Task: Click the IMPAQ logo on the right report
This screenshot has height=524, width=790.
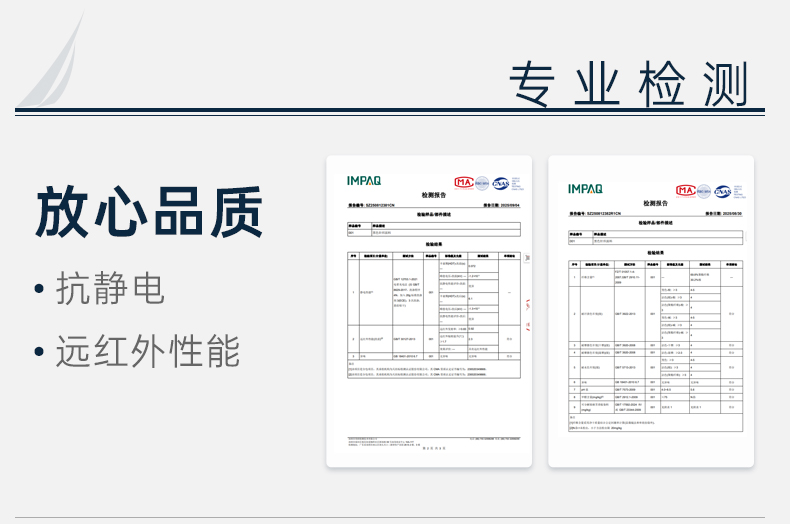Action: tap(585, 189)
